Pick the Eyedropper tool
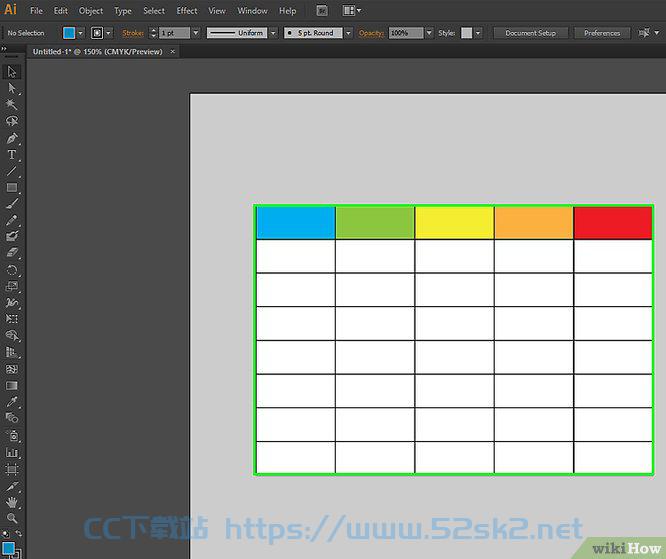 (x=11, y=402)
